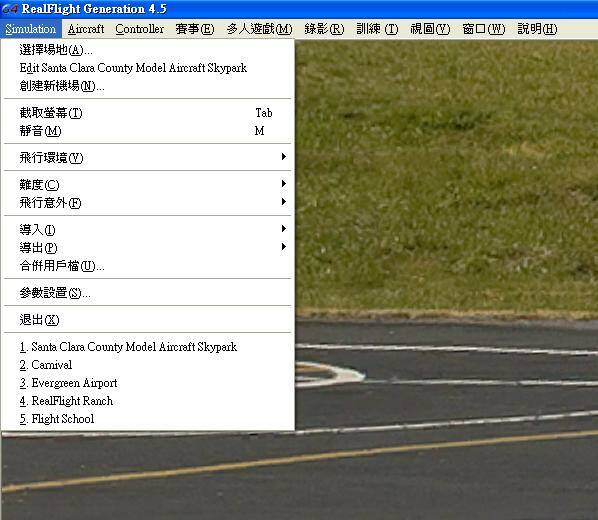The image size is (598, 520).
Task: Close the open Simulation menu
Action: pos(31,29)
